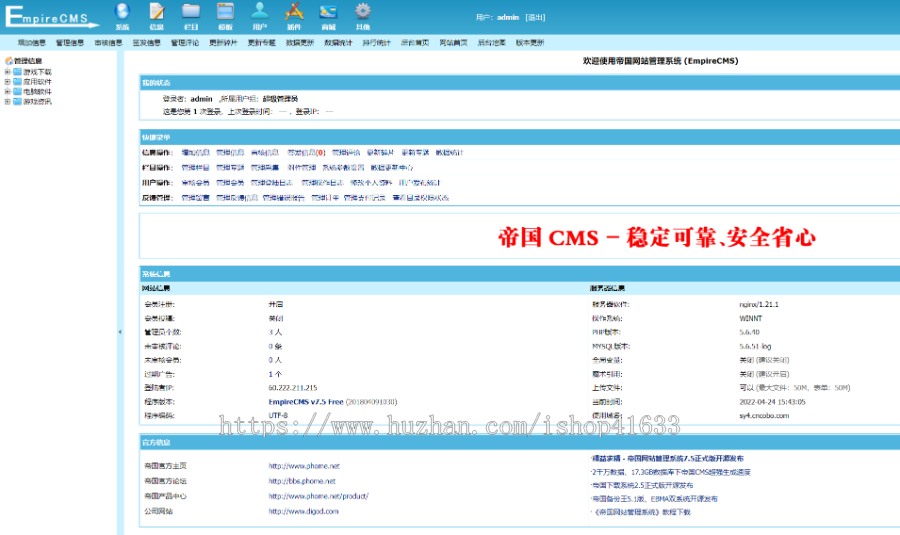Open the http://www.digod.com company link
Viewport: 900px width, 535px height.
click(304, 511)
